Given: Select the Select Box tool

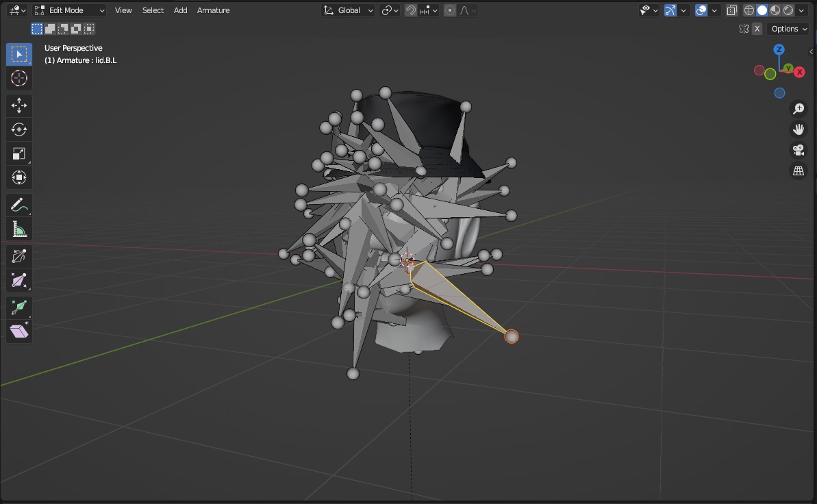Looking at the screenshot, I should 19,54.
